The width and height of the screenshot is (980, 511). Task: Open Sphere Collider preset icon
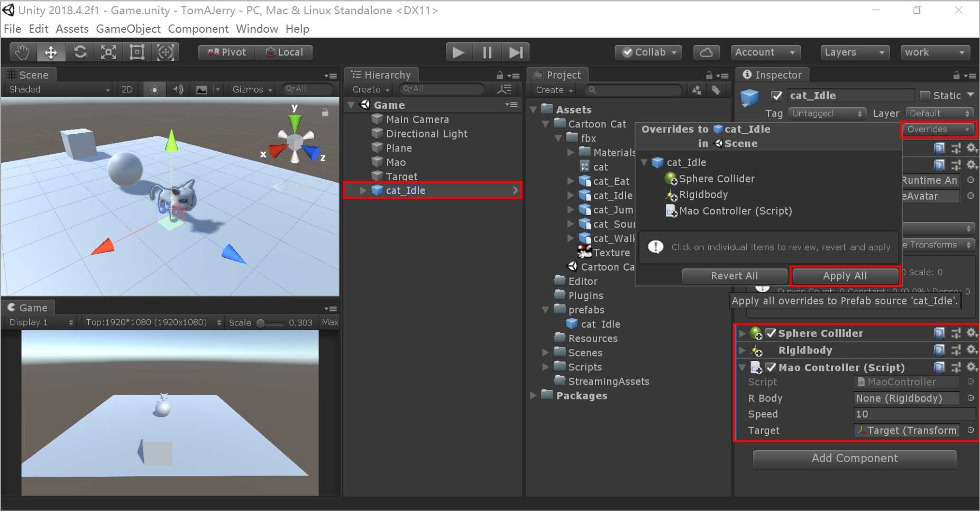coord(956,333)
